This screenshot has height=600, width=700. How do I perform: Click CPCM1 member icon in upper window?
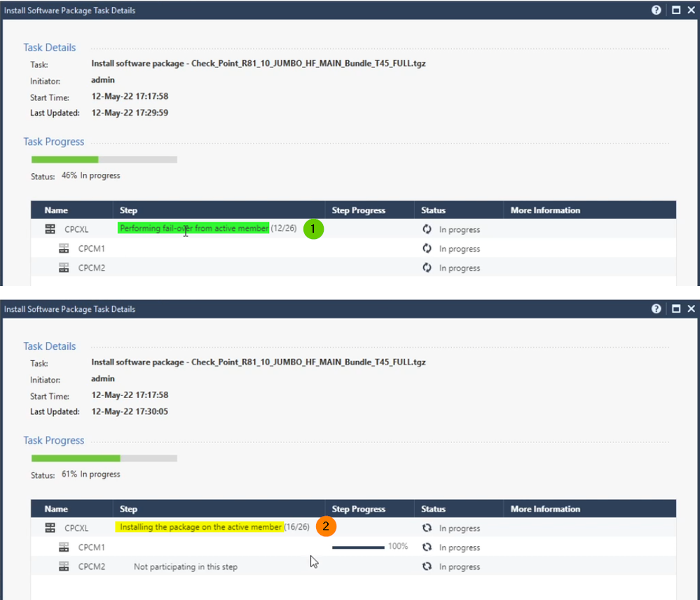64,248
